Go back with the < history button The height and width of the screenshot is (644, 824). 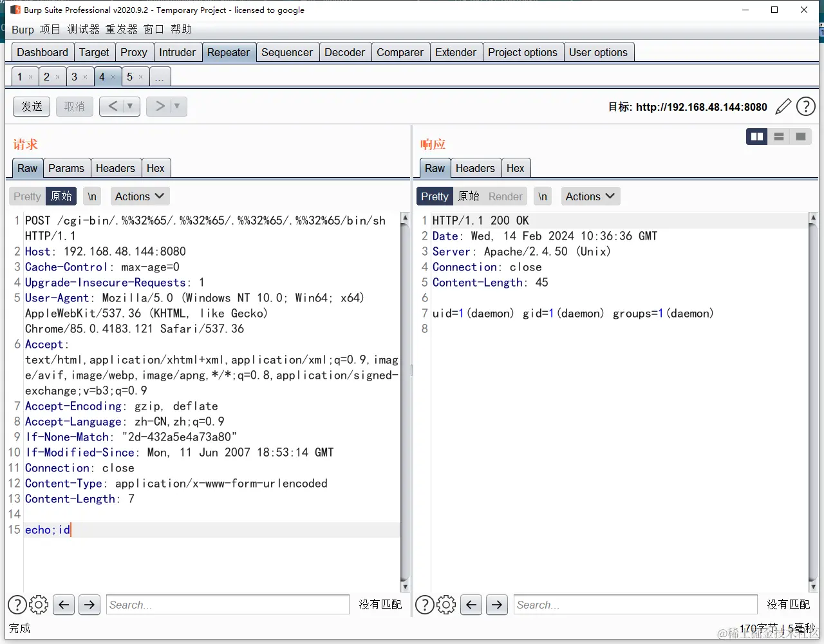[x=112, y=106]
